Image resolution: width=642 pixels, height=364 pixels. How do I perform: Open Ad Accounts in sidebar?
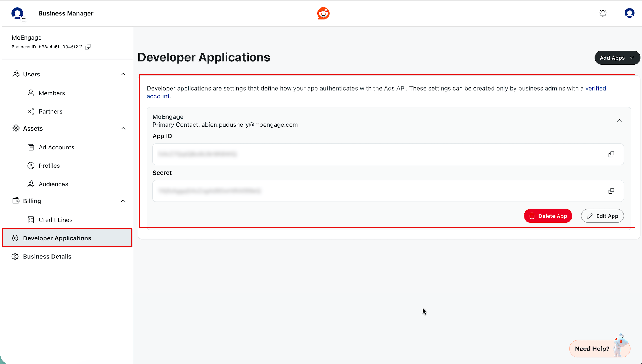[57, 147]
